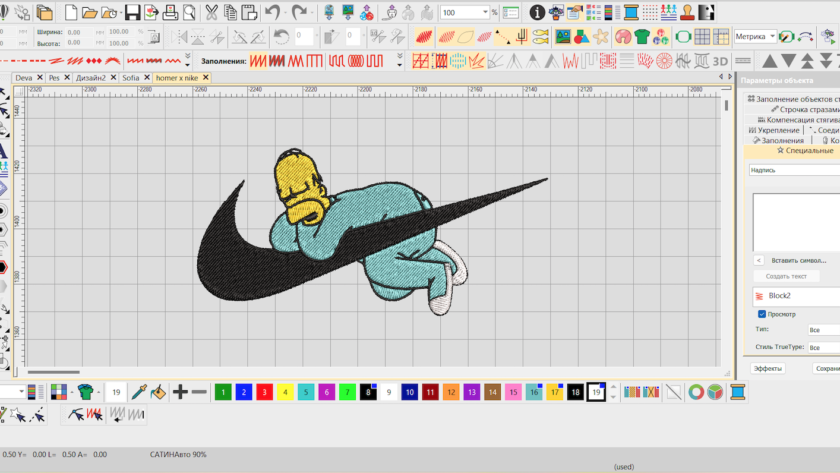The image size is (840, 473).
Task: Select the green T-shirt product icon
Action: [642, 36]
